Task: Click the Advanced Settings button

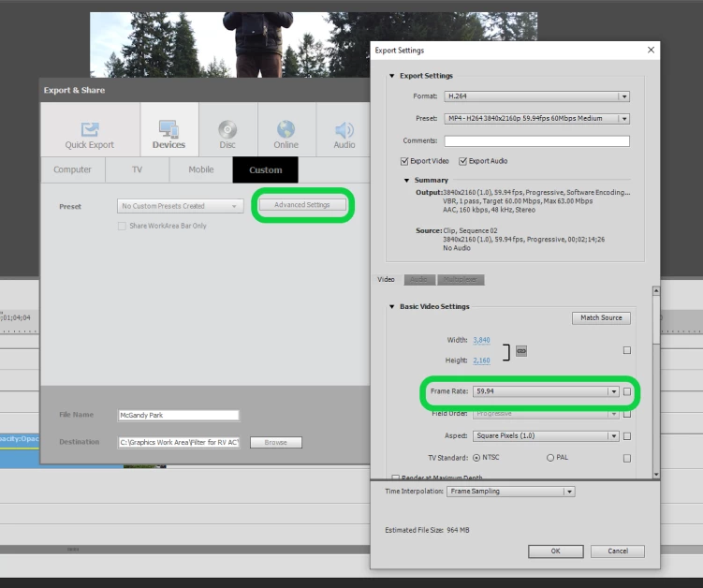Action: tap(302, 204)
